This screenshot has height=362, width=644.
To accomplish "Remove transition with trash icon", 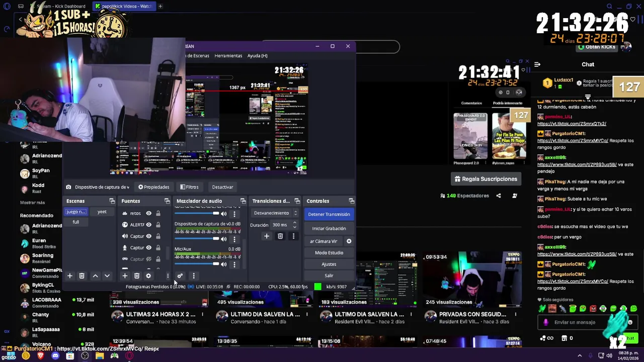I will [280, 236].
